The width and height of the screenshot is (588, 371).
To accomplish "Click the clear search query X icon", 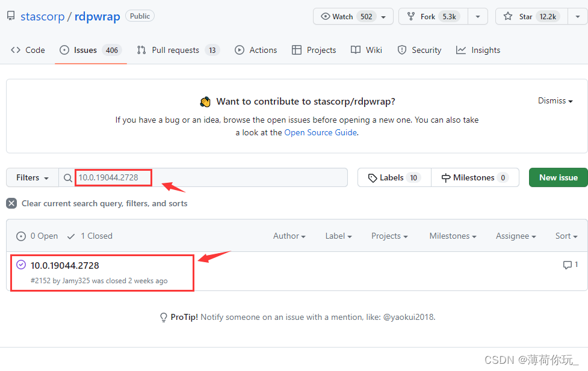I will tap(11, 203).
